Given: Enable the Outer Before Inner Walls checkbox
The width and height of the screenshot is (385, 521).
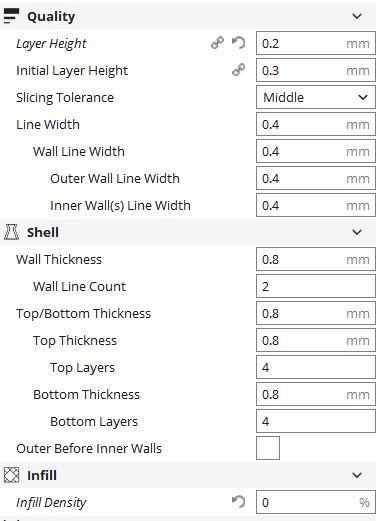Looking at the screenshot, I should click(x=268, y=448).
